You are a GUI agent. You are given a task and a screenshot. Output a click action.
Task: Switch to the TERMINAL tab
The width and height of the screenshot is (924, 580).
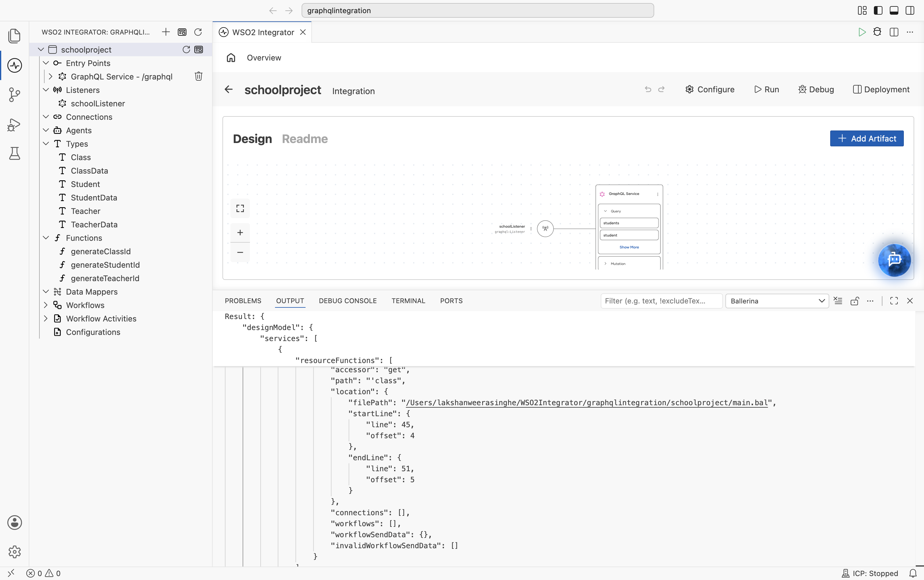click(x=408, y=301)
